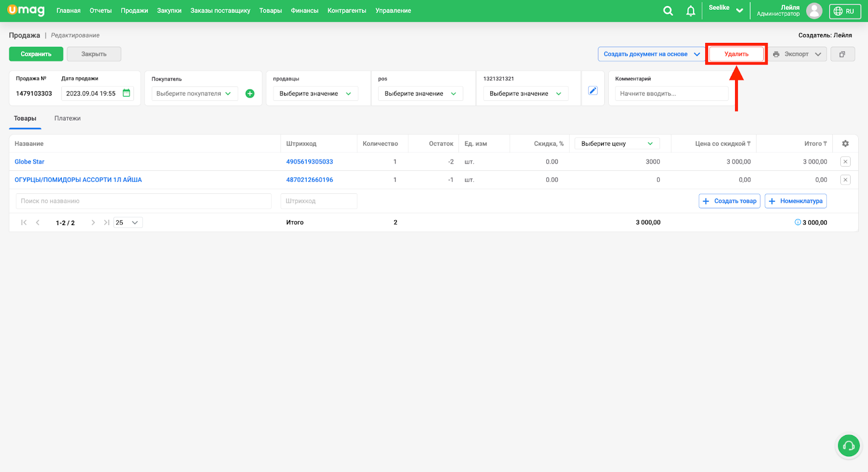Image resolution: width=868 pixels, height=472 pixels.
Task: Go to first page of table
Action: click(x=24, y=222)
